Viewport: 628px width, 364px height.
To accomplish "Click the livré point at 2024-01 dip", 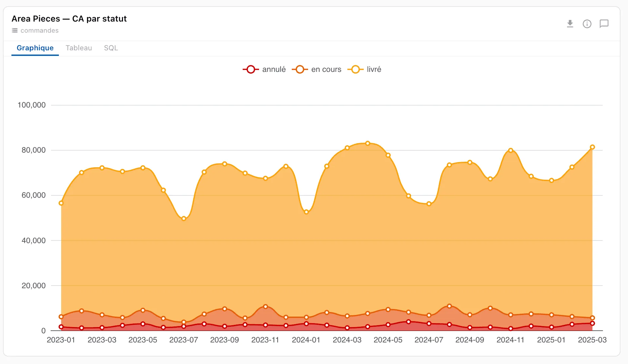I will 306,212.
